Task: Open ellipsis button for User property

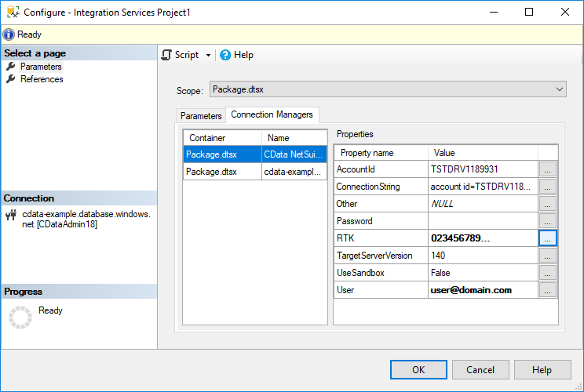Action: click(548, 290)
